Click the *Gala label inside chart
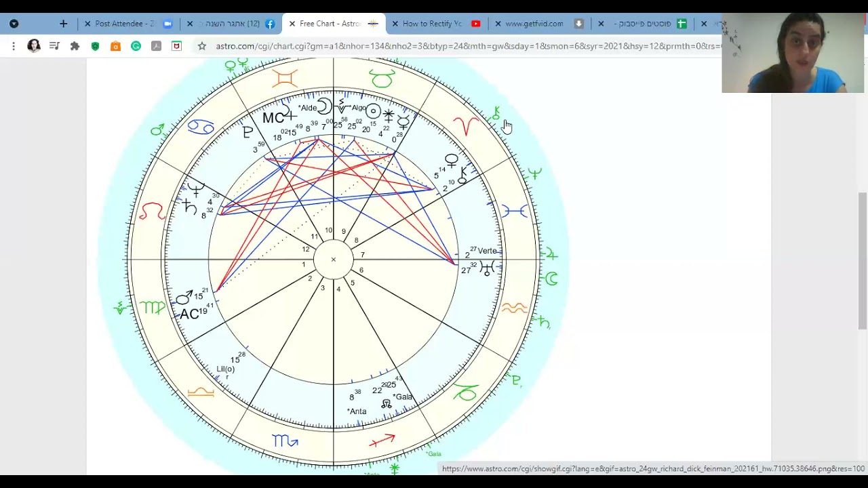 [402, 397]
